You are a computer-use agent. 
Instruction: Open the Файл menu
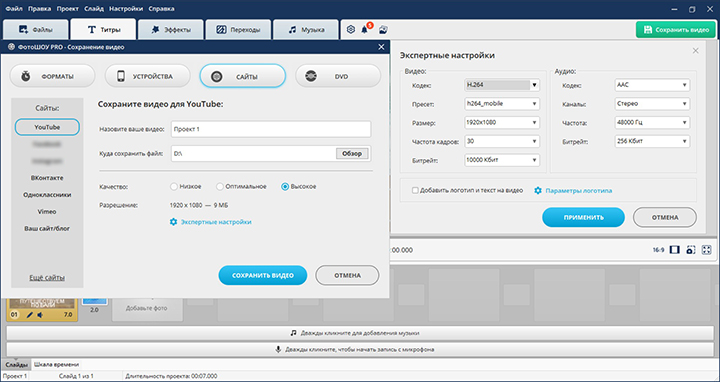[x=14, y=9]
